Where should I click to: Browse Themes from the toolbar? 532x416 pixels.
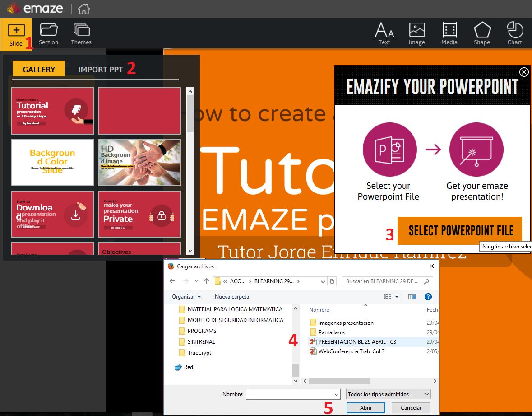[81, 33]
